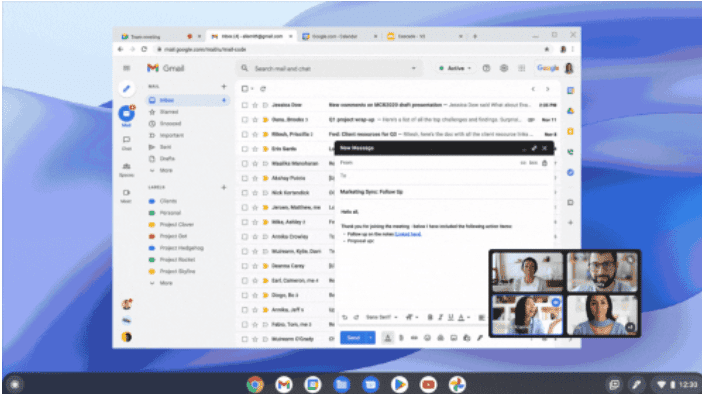Select the Deanna Carey email checkbox

tap(244, 266)
